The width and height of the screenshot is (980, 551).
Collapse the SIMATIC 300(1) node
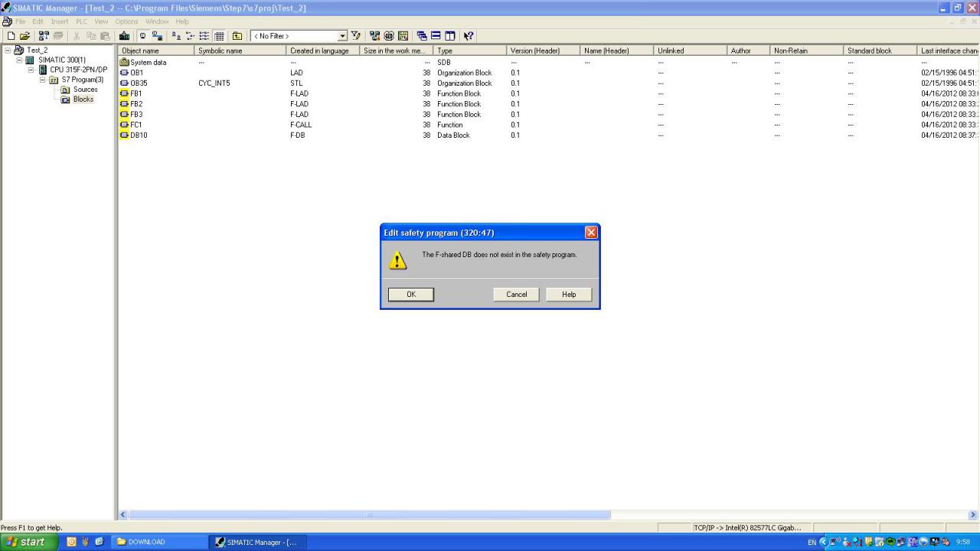(x=20, y=60)
